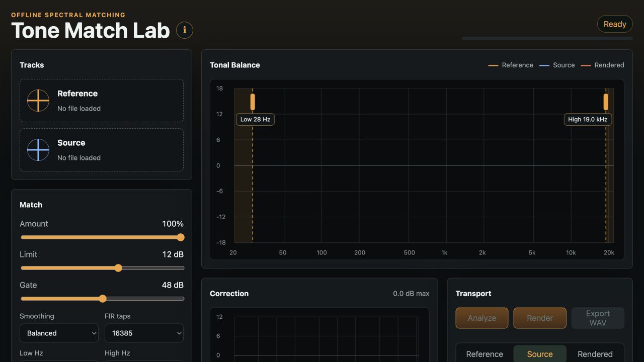This screenshot has height=362, width=644.
Task: Click the Render button
Action: coord(540,318)
